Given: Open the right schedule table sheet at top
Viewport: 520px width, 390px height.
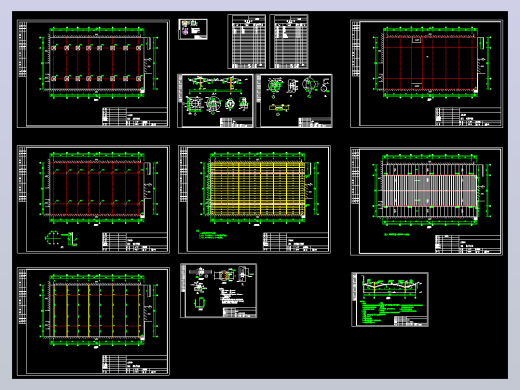Looking at the screenshot, I should coord(289,42).
